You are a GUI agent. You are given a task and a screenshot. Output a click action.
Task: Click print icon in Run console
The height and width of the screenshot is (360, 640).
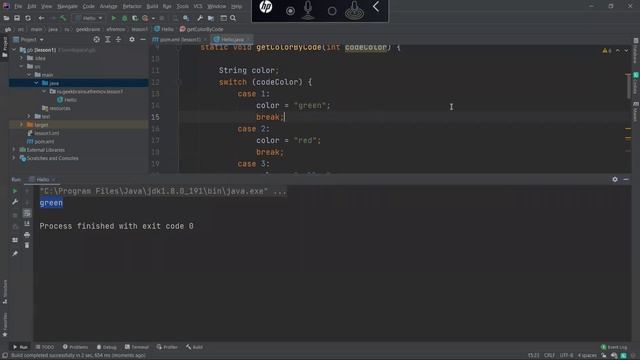click(x=27, y=235)
